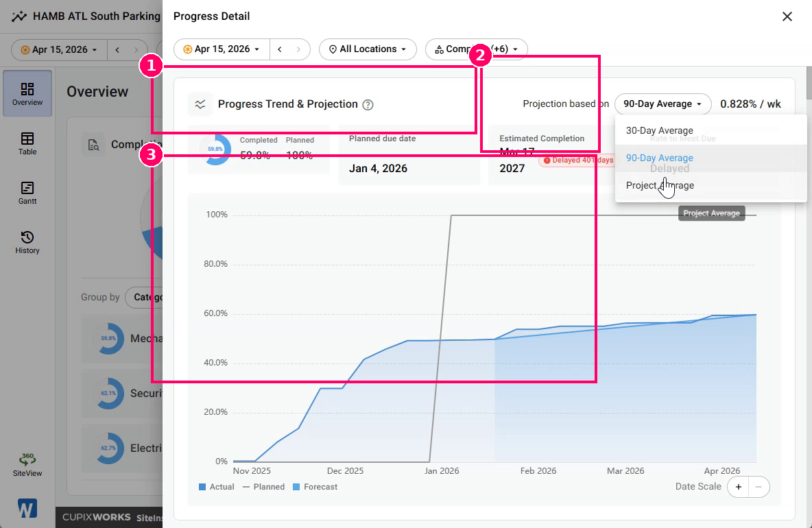812x528 pixels.
Task: Click the Word icon in the taskbar
Action: 27,508
